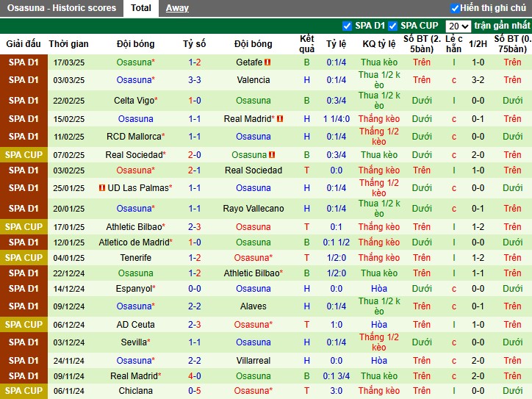The image size is (532, 399).
Task: Click the date 12/01/25
Action: click(69, 242)
